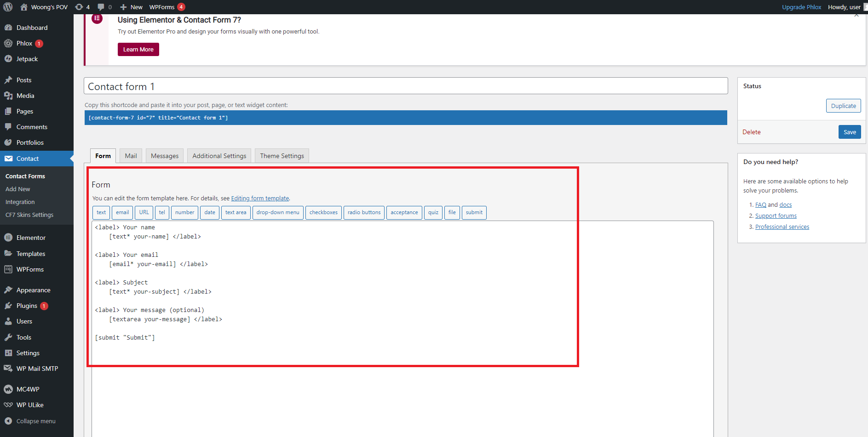This screenshot has width=868, height=437.
Task: Insert an email tag into the form
Action: pyautogui.click(x=122, y=212)
